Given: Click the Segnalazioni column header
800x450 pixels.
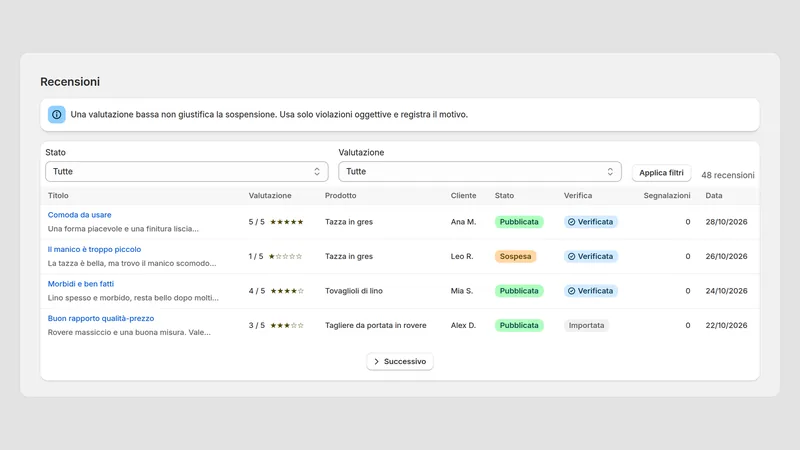Looking at the screenshot, I should click(667, 195).
